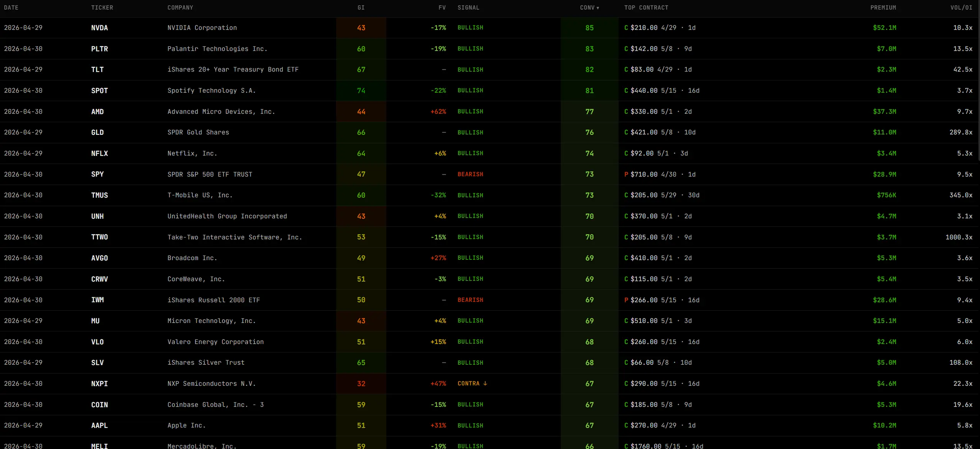Click the CRWV ticker
The width and height of the screenshot is (980, 449).
pos(100,279)
